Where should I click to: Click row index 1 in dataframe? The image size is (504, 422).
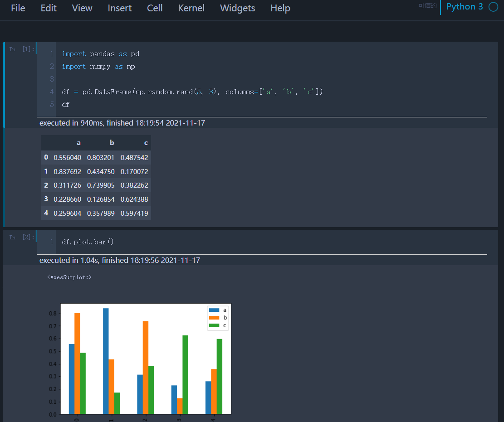(x=46, y=171)
